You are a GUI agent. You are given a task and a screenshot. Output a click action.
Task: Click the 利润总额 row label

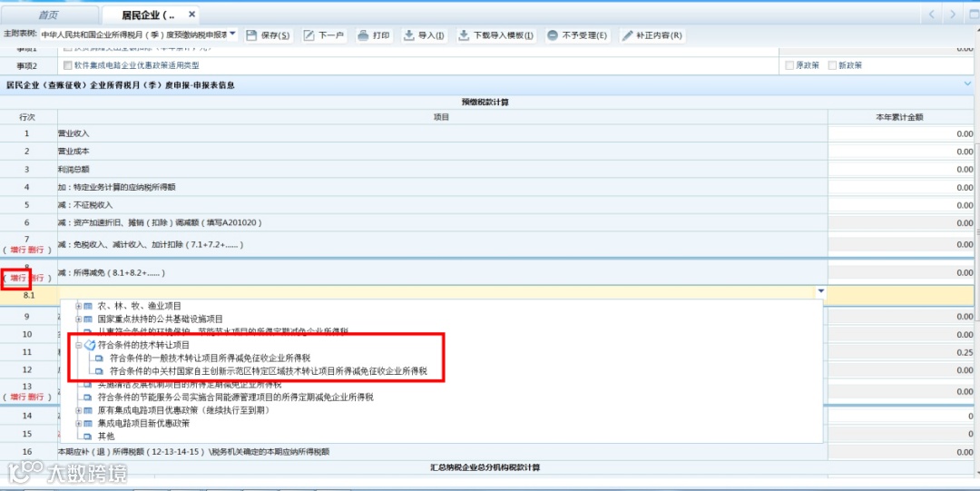click(x=73, y=170)
